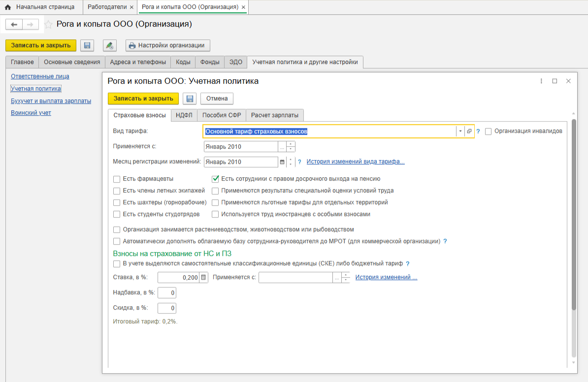Click the back navigation arrow

(14, 24)
